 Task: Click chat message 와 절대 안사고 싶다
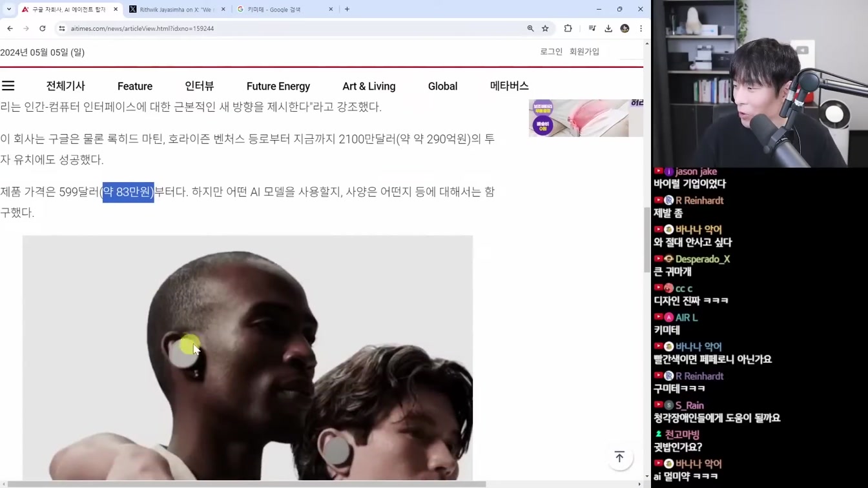click(692, 243)
